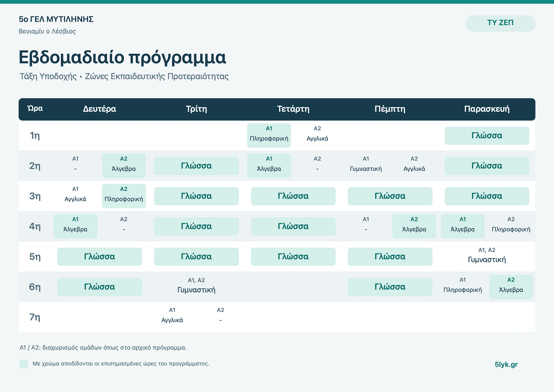Select A1 Πληροφορική on Τετάρτη 1η hour
Viewport: 554px width, 392px height.
tap(269, 135)
